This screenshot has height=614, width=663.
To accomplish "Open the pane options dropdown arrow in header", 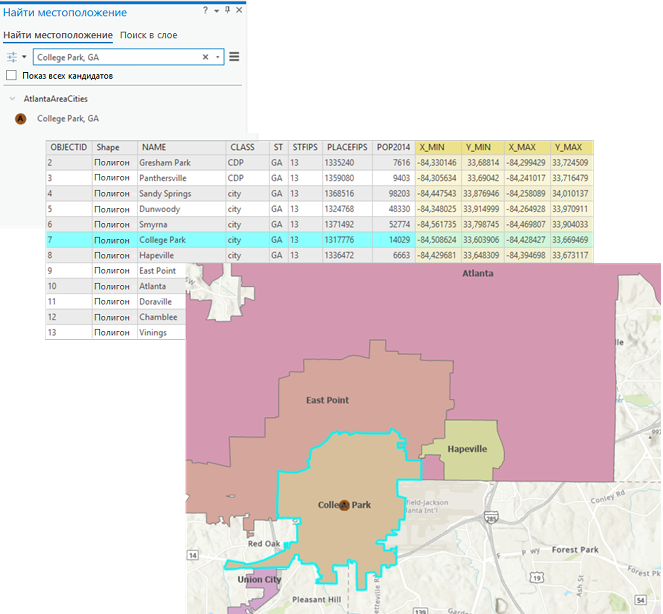I will 216,11.
